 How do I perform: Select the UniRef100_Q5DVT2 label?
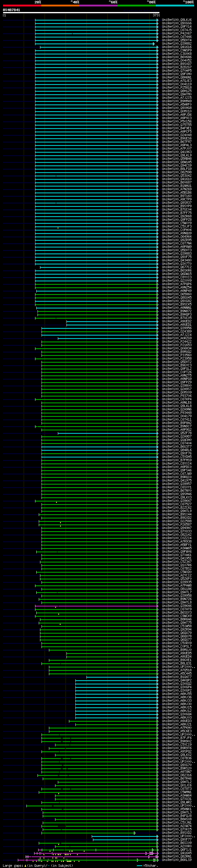point(177,362)
